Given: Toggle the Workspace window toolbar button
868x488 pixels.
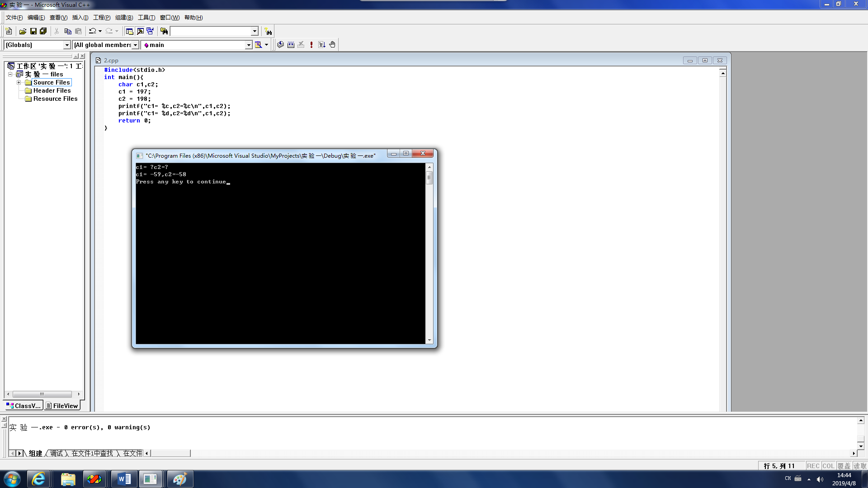Looking at the screenshot, I should coord(129,31).
